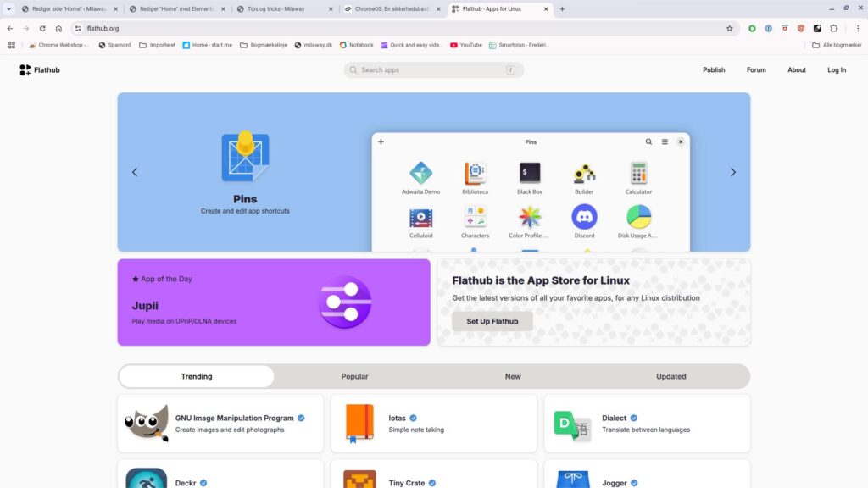Advance the carousel with the right arrow

click(x=732, y=171)
